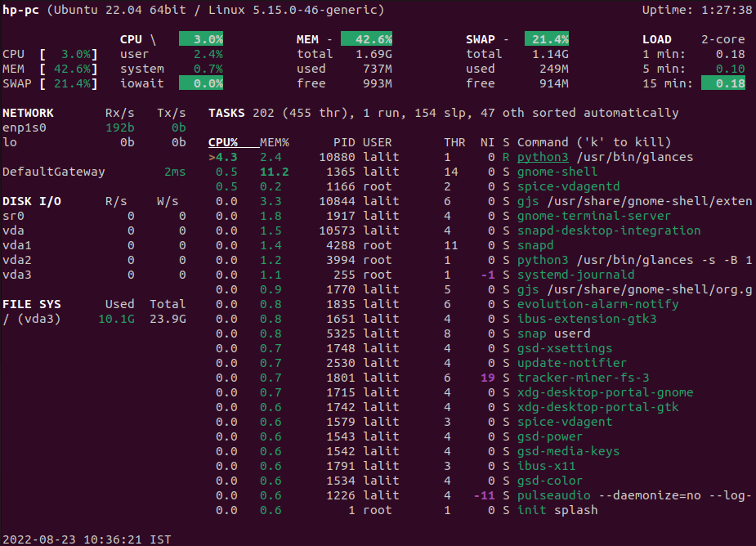
Task: Click the SWAP 21.4% usage gauge
Action: pos(545,38)
